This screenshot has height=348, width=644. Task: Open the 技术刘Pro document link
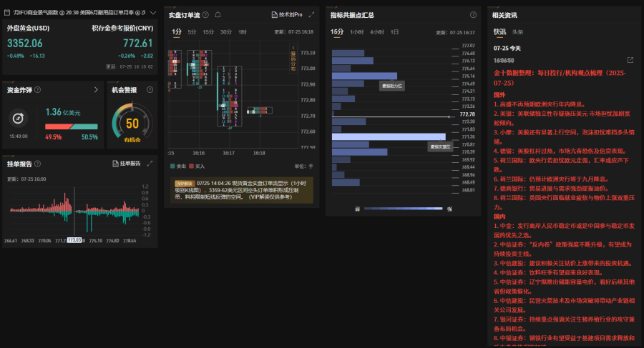[287, 15]
